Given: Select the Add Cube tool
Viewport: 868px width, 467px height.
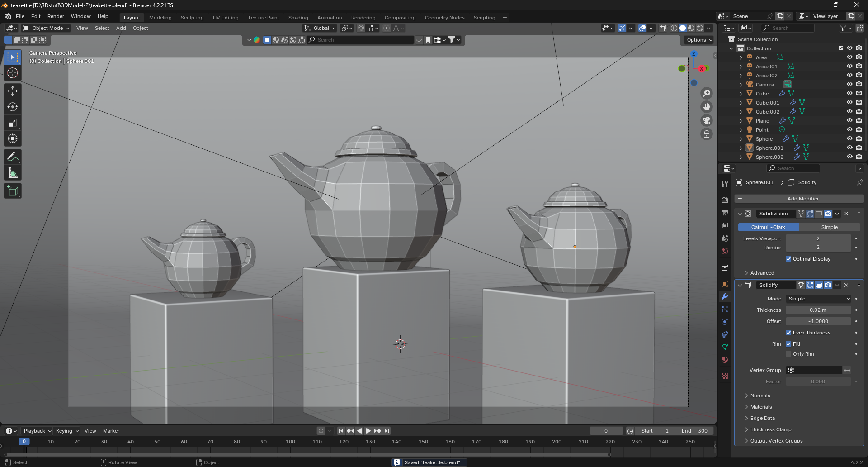Looking at the screenshot, I should 13,191.
